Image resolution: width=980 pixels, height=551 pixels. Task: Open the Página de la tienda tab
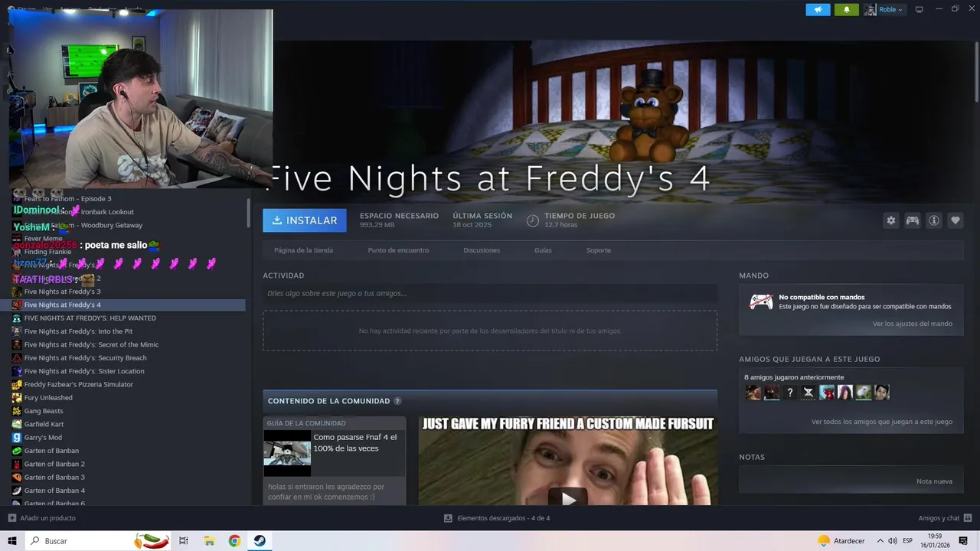[303, 250]
